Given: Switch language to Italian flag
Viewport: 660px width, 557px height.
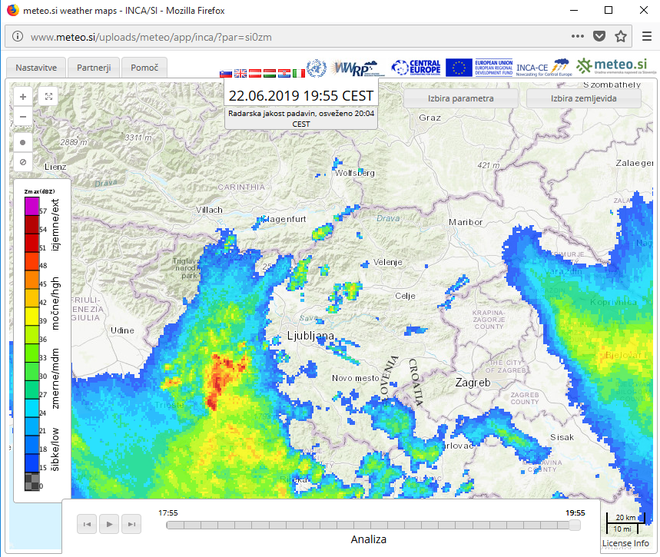Looking at the screenshot, I should [x=298, y=74].
